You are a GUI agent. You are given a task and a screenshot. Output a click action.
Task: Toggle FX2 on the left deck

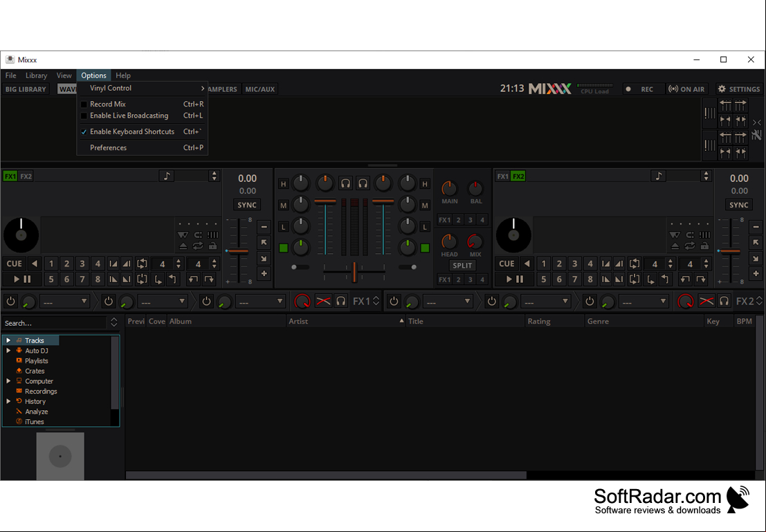[26, 176]
